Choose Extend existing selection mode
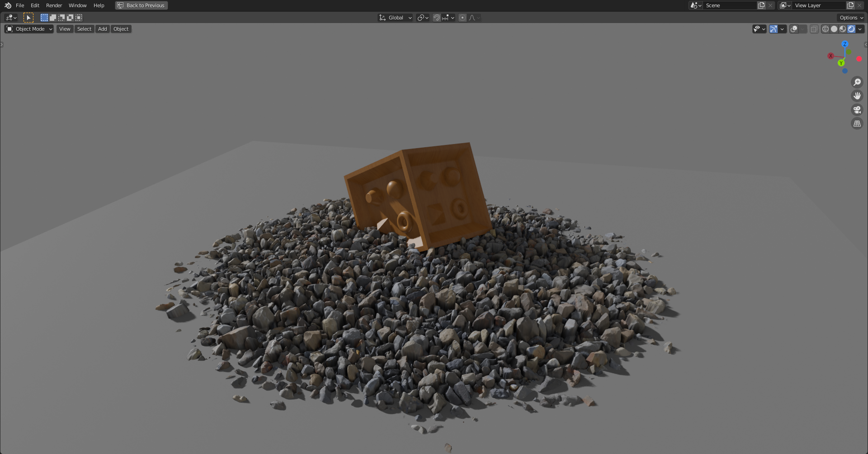This screenshot has width=868, height=454. pos(53,18)
